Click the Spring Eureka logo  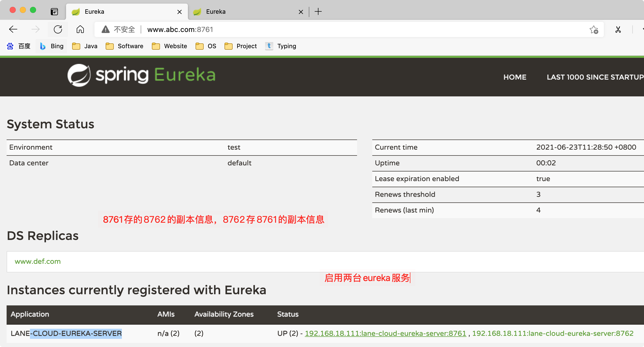(141, 75)
